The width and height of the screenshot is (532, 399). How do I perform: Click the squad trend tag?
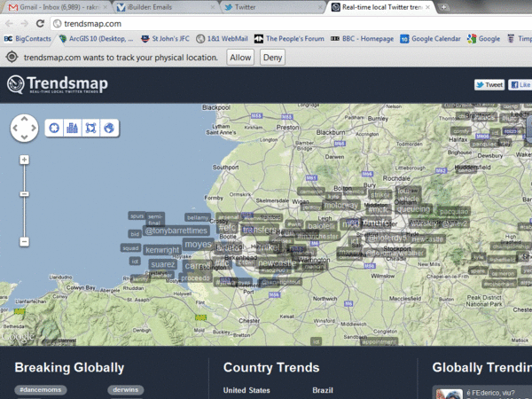coord(130,248)
